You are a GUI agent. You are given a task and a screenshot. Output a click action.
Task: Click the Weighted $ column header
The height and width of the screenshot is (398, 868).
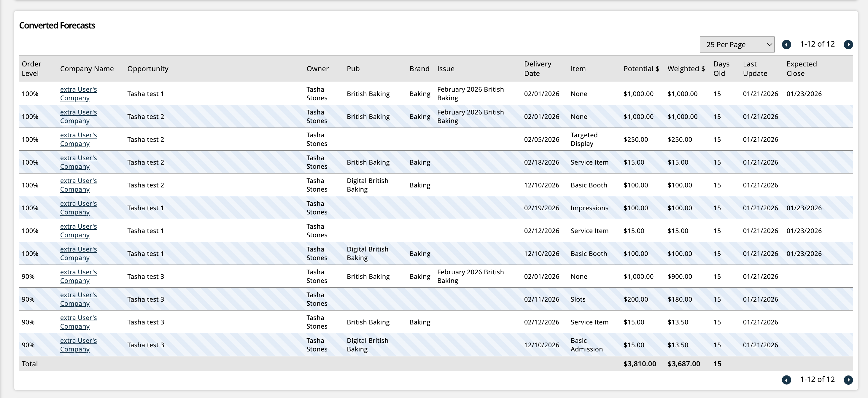coord(686,69)
